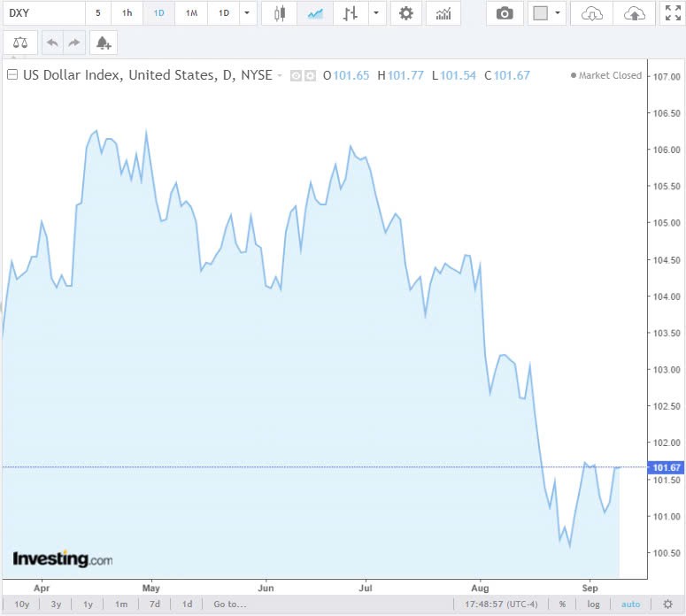Screen dimensions: 686x616
Task: Click the close value 101.67 in legend
Action: coord(512,75)
